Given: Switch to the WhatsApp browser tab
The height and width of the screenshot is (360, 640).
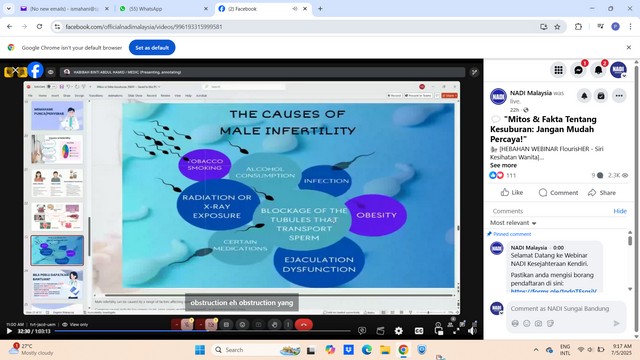Looking at the screenshot, I should 163,9.
